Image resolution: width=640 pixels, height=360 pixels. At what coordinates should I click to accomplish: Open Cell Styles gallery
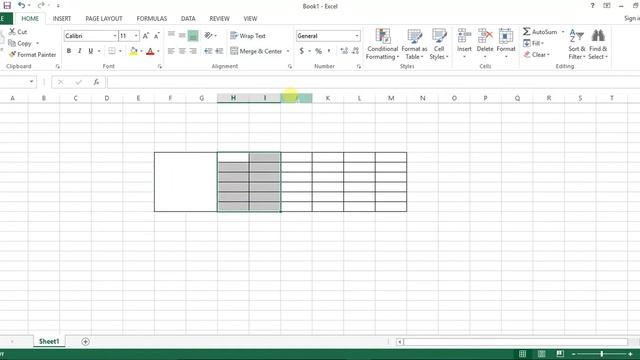point(439,44)
